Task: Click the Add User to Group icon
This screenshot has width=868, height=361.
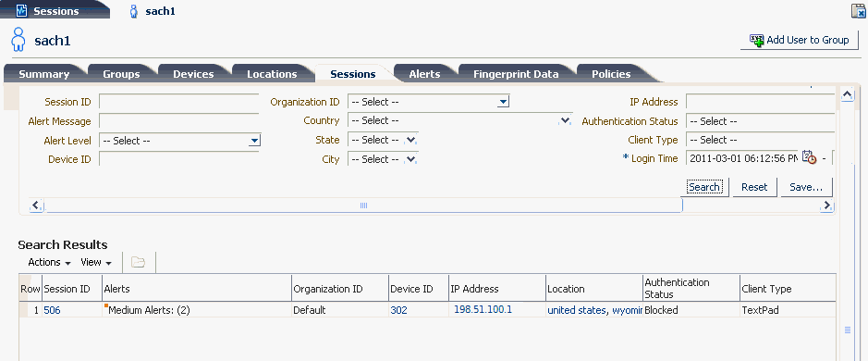Action: [x=757, y=40]
